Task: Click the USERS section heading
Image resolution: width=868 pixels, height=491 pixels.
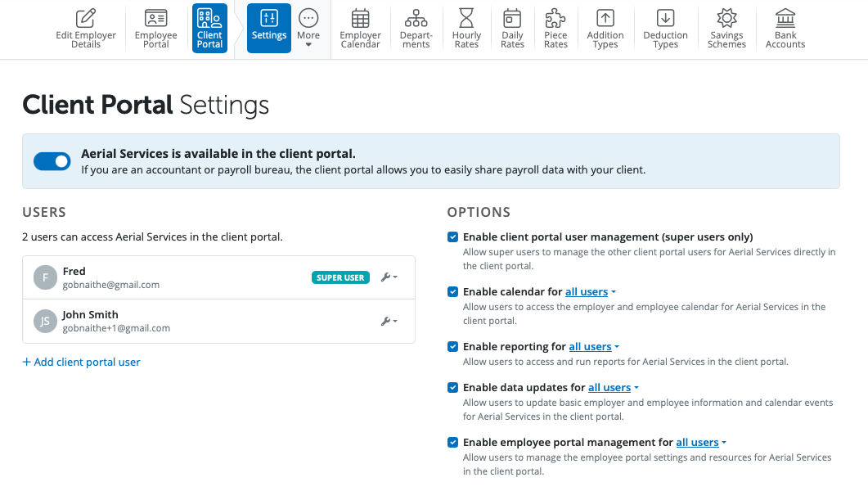Action: coord(44,212)
